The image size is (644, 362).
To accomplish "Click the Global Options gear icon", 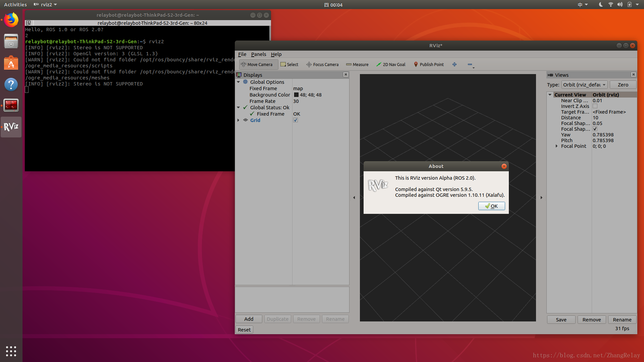I will [x=246, y=82].
